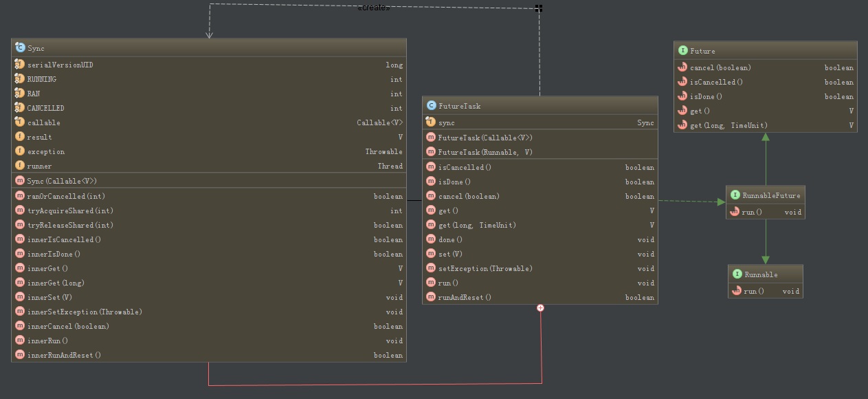Click the method icon beside tryReleaseShared(int)

click(x=19, y=225)
